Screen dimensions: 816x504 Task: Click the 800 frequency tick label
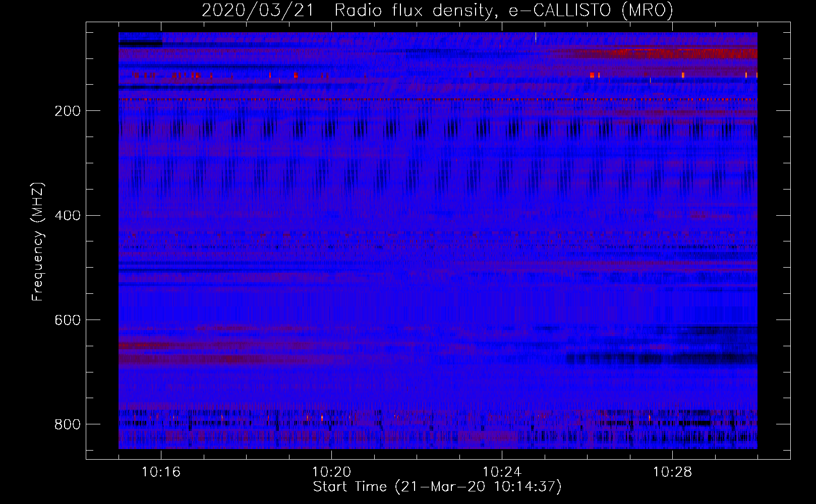67,425
